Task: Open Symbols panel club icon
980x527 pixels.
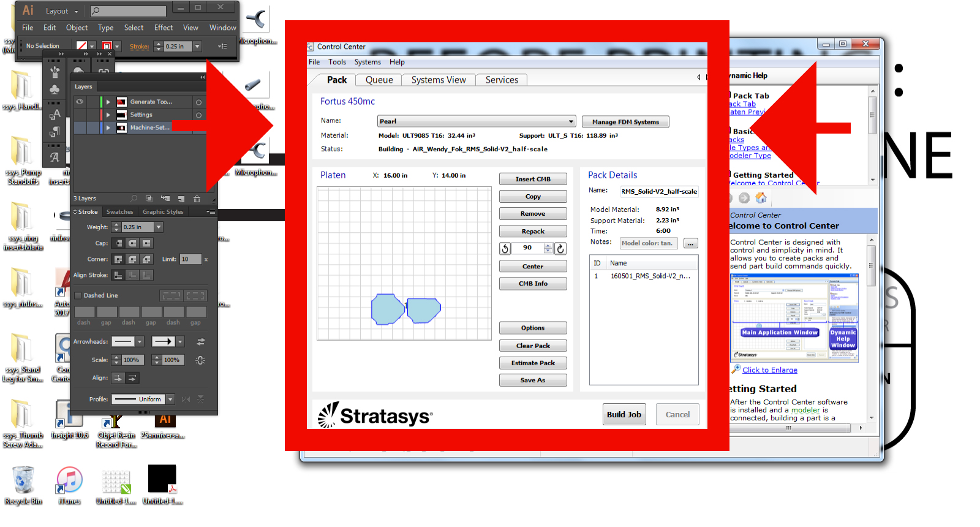Action: [x=55, y=90]
